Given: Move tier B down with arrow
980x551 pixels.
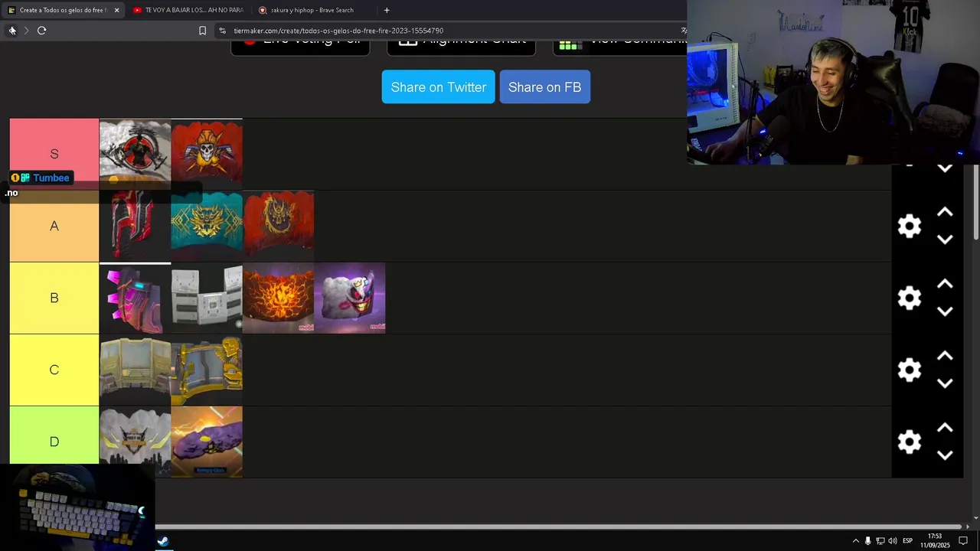Looking at the screenshot, I should (x=945, y=311).
